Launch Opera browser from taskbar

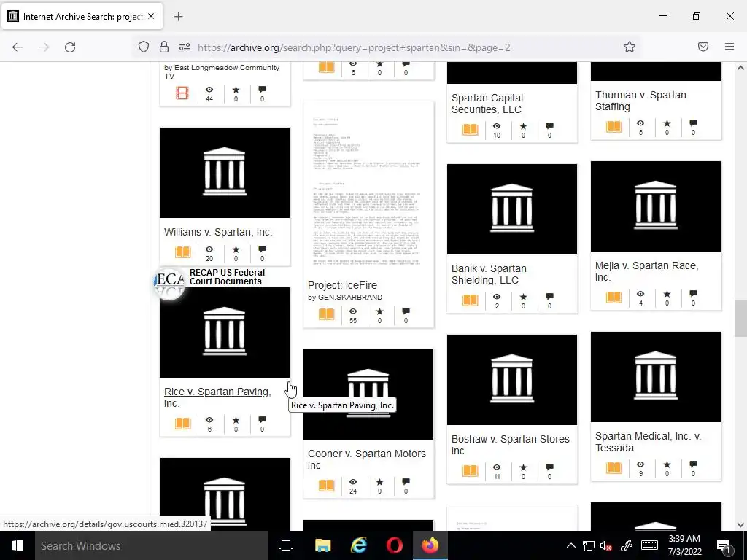[x=395, y=545]
